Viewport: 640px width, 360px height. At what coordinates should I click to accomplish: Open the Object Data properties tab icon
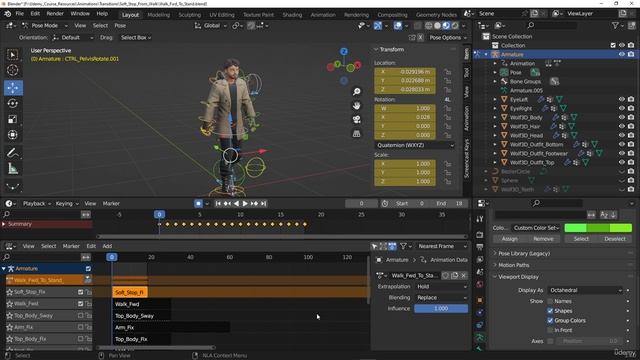pos(480,338)
